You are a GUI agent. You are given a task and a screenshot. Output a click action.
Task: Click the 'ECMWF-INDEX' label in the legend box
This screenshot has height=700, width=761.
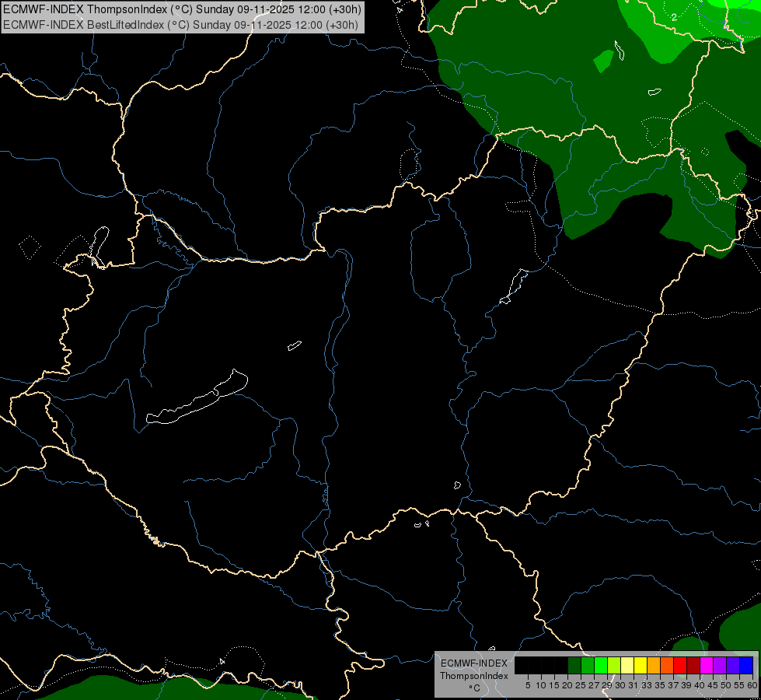(474, 663)
